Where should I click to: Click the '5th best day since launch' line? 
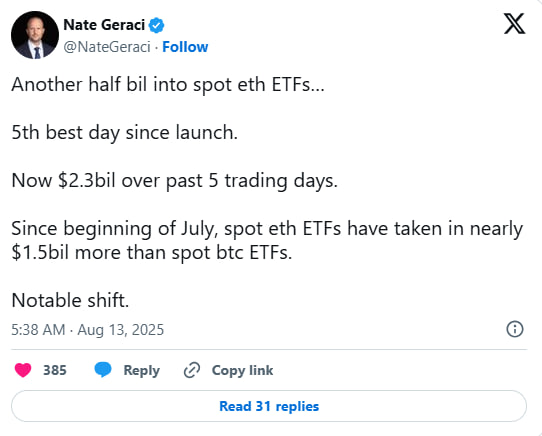click(x=125, y=133)
